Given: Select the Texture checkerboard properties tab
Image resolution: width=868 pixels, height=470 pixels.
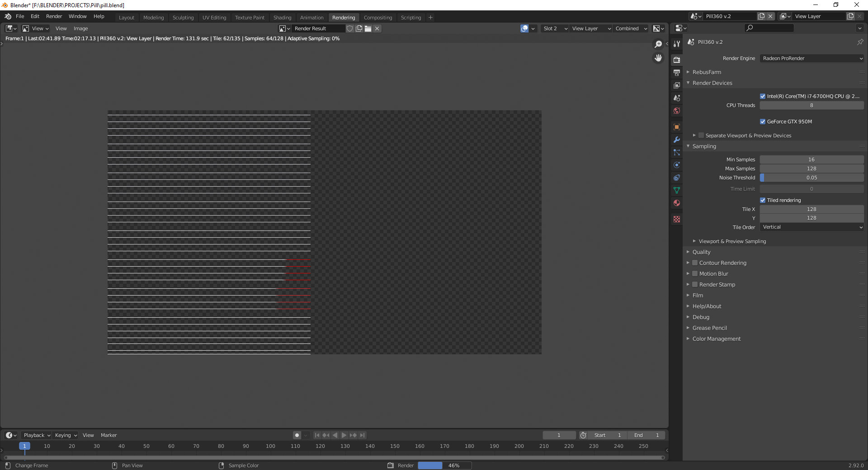Looking at the screenshot, I should [676, 219].
